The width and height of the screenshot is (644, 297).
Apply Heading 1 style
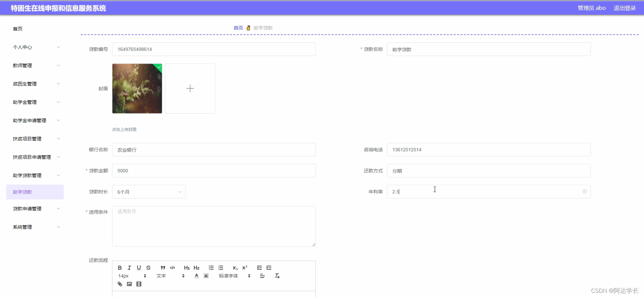coord(187,268)
